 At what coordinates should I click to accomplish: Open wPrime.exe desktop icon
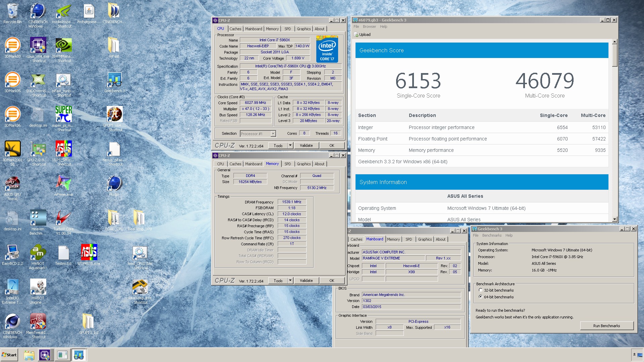(63, 186)
